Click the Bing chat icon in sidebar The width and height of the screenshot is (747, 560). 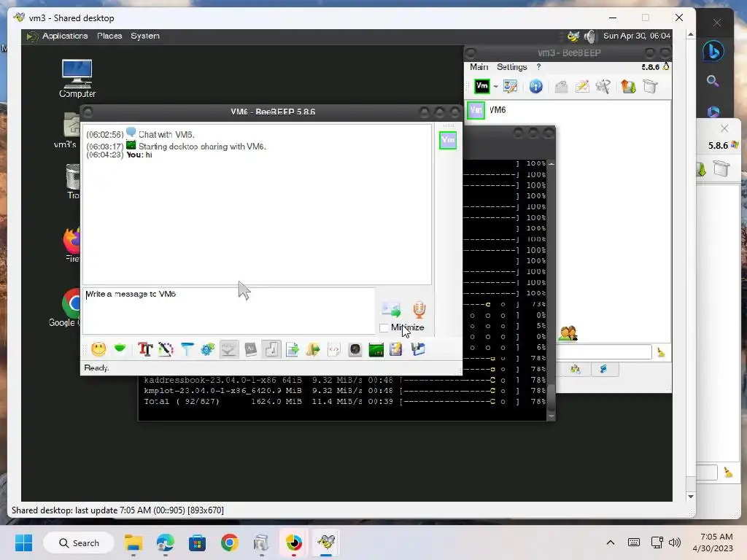(x=713, y=51)
